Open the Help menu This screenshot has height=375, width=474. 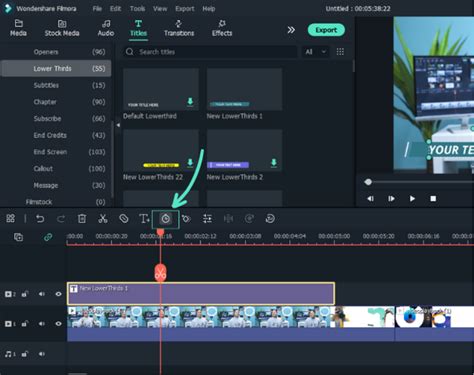pos(209,9)
